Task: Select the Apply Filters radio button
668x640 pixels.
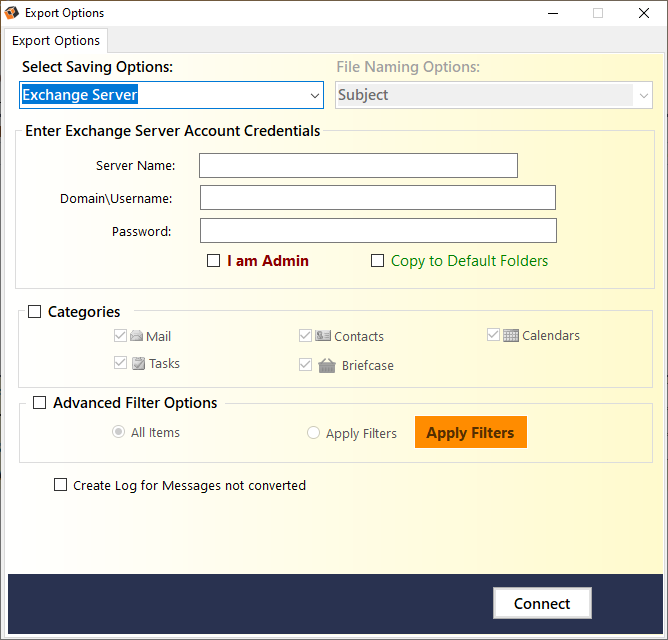Action: tap(313, 433)
